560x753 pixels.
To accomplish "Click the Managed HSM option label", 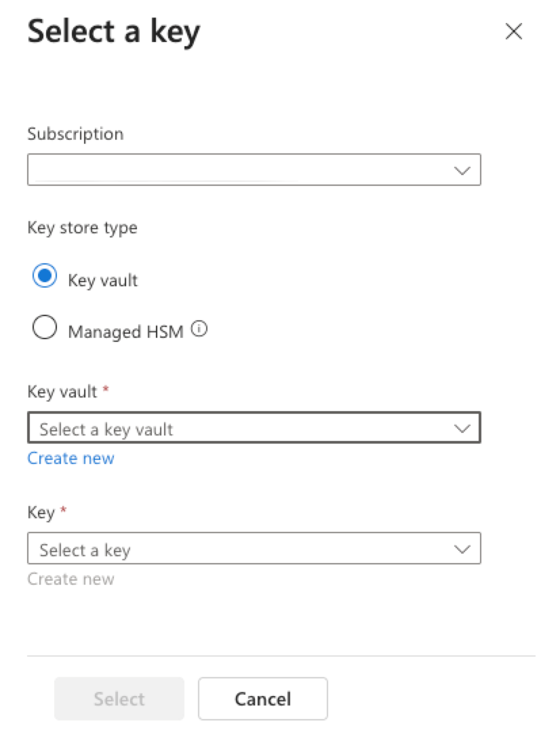I will [x=125, y=331].
